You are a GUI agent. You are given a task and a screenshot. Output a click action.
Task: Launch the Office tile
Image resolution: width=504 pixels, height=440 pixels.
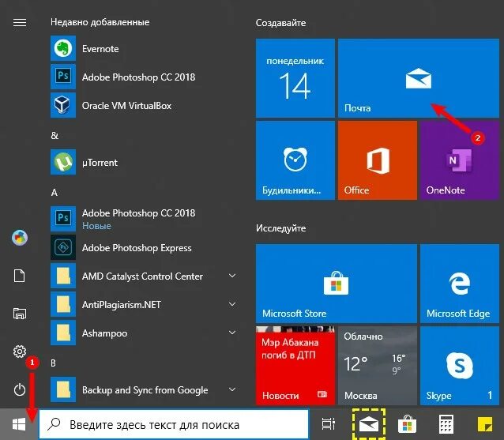click(x=378, y=160)
